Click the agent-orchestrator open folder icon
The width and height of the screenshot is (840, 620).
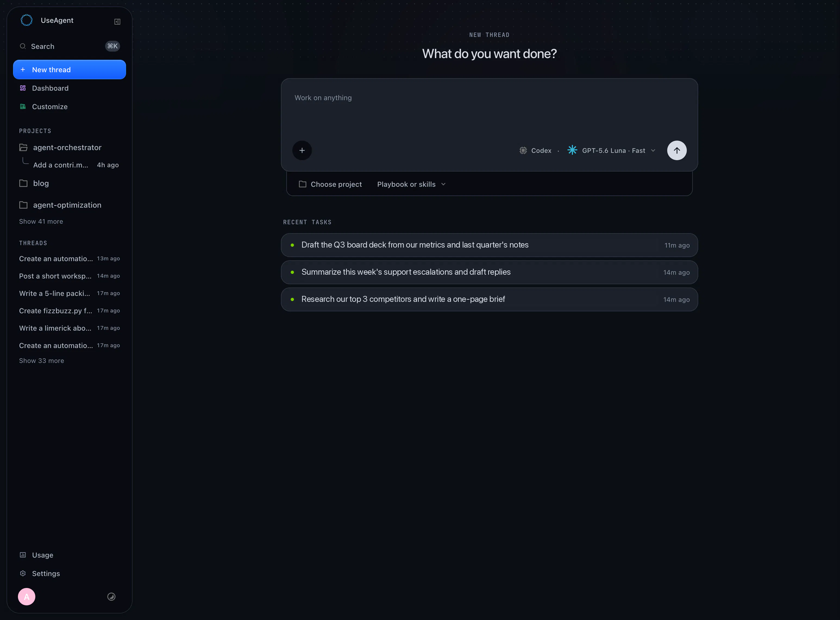pos(23,147)
